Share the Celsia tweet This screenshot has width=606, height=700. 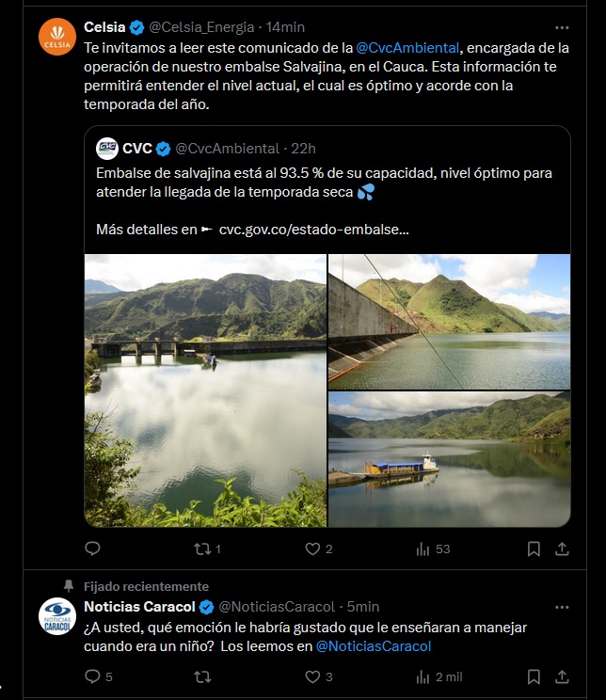tap(562, 549)
